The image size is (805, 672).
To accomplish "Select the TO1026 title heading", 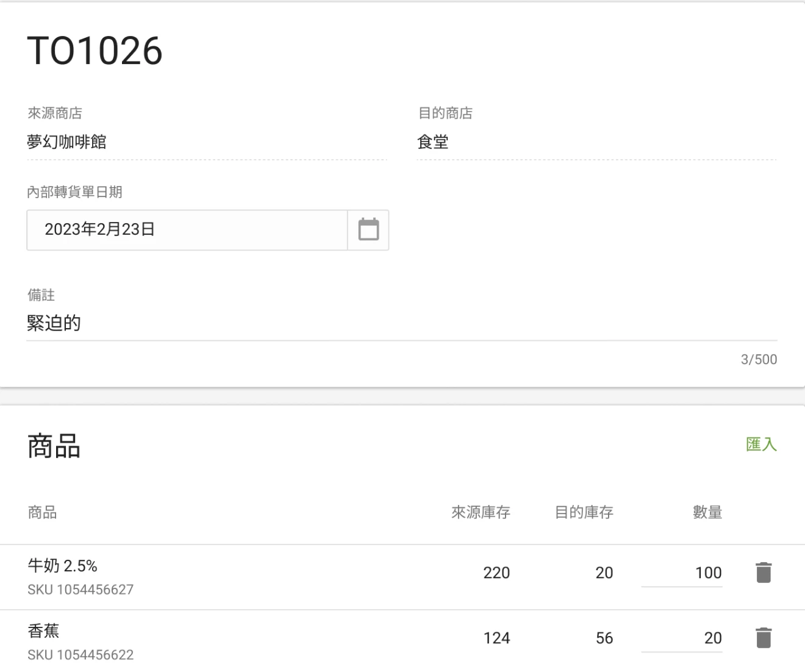I will [x=95, y=51].
